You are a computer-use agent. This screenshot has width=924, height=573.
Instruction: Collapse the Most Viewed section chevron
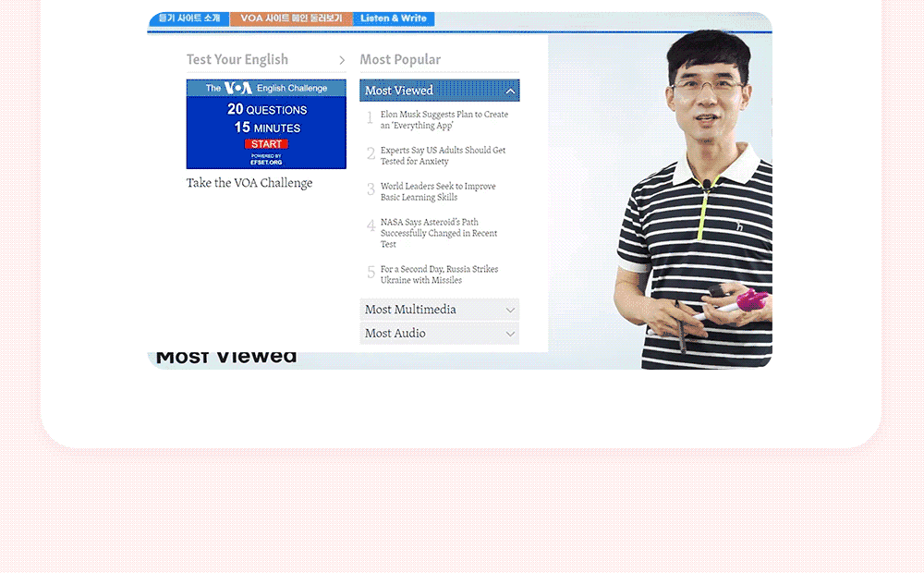(x=510, y=91)
